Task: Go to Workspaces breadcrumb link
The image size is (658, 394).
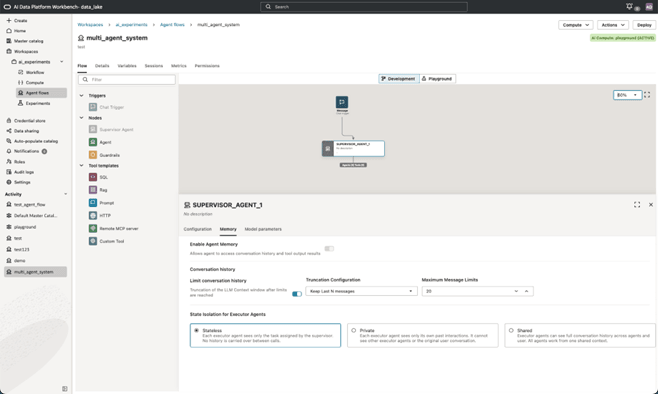Action: 90,25
